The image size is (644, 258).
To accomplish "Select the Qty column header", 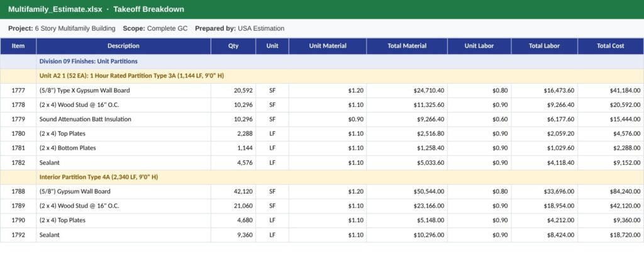I will [233, 46].
